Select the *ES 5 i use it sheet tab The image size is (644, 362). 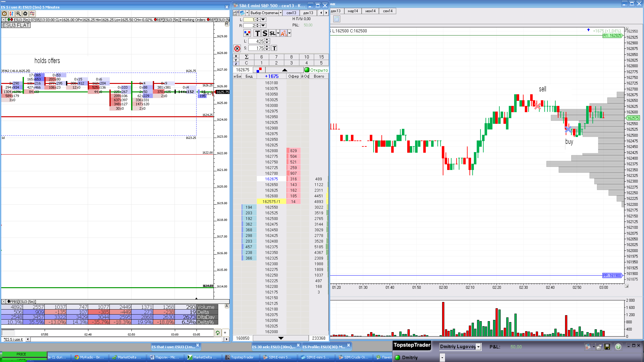coord(13,339)
